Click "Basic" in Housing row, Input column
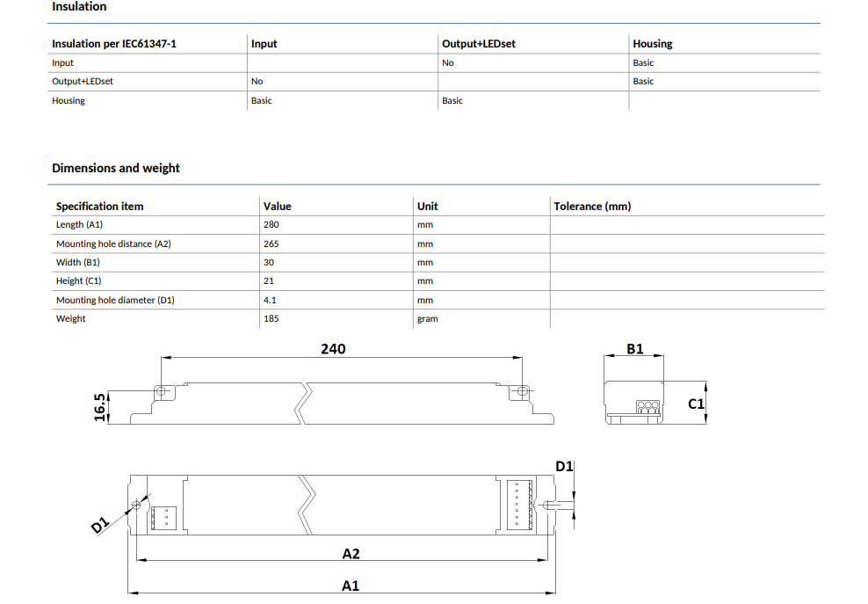Image resolution: width=868 pixels, height=604 pixels. pyautogui.click(x=261, y=101)
